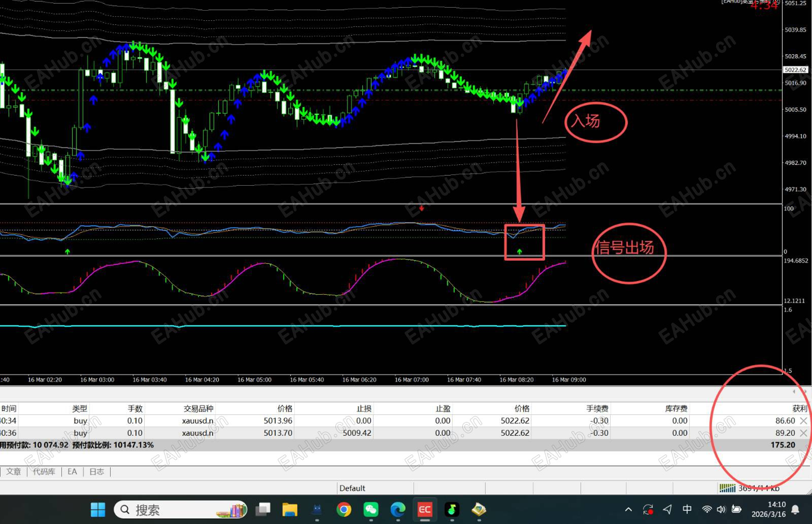Open the Task View icon
The image size is (812, 524).
[x=263, y=510]
